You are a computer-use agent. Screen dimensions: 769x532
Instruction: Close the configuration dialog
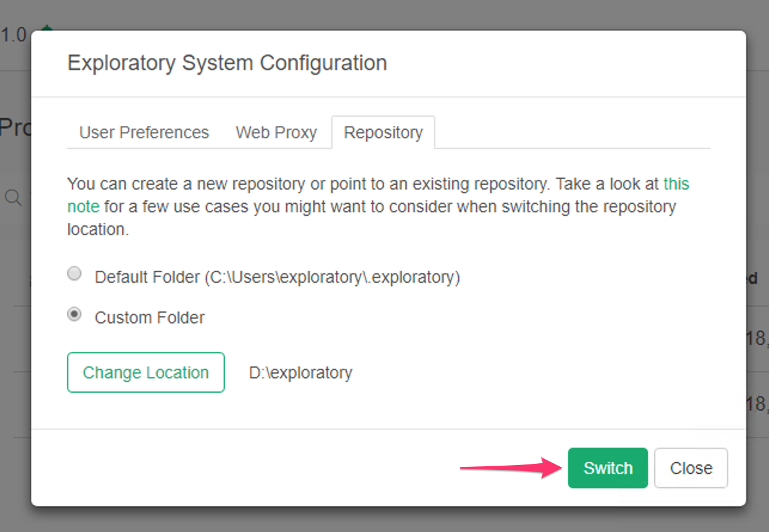click(691, 468)
